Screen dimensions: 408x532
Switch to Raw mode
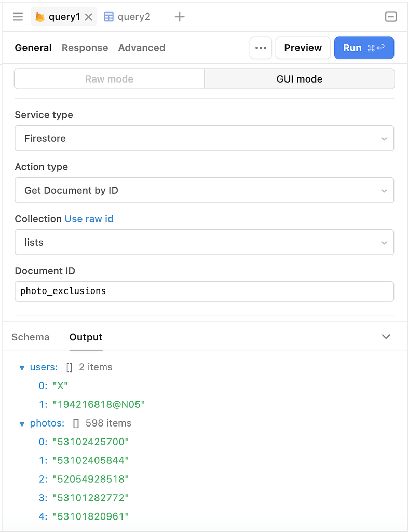108,79
